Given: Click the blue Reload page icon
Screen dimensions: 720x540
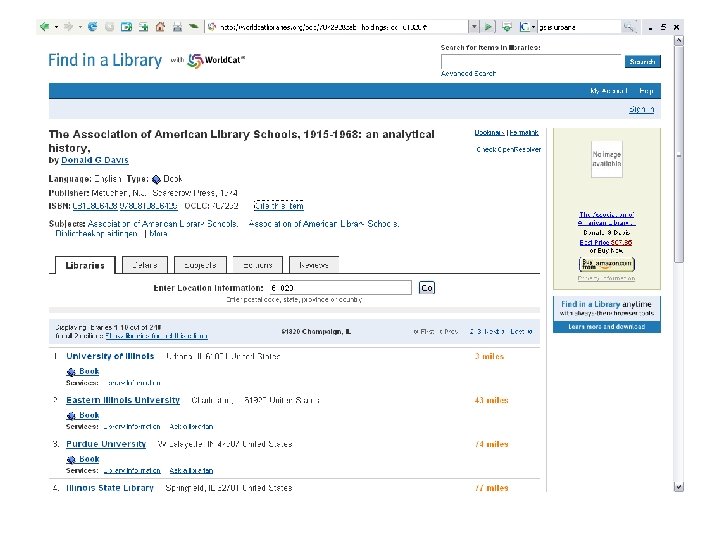Looking at the screenshot, I should coord(92,27).
